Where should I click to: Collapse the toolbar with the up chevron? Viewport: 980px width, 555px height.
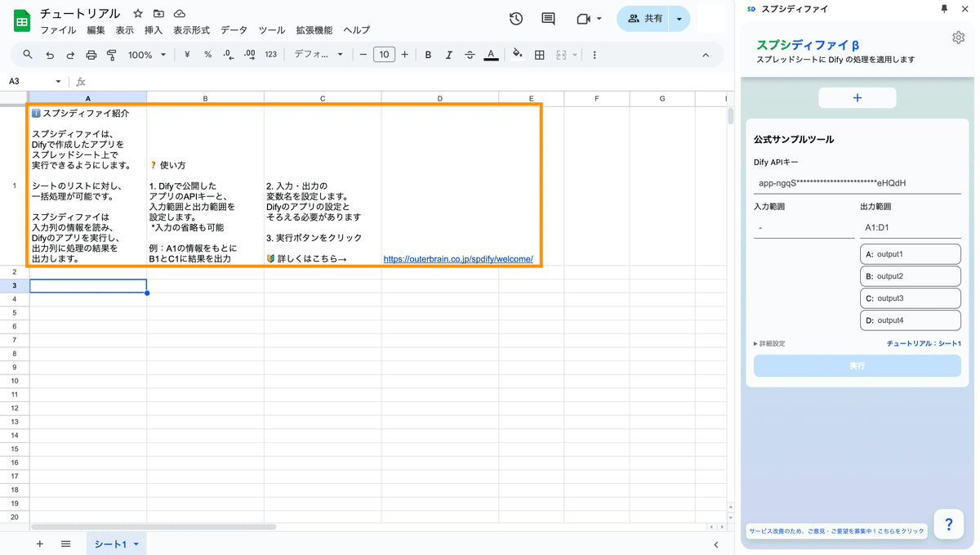[706, 55]
